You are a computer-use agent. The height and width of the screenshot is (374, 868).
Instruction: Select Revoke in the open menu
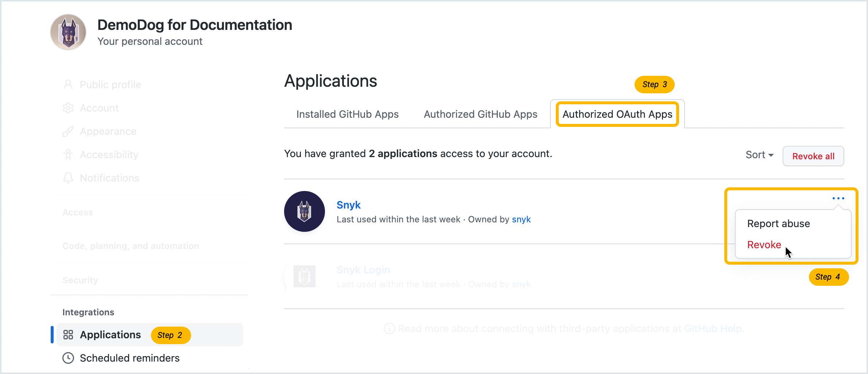[x=764, y=245]
